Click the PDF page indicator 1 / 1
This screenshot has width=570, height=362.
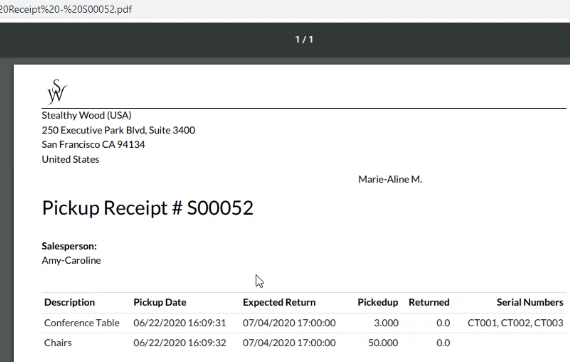304,39
